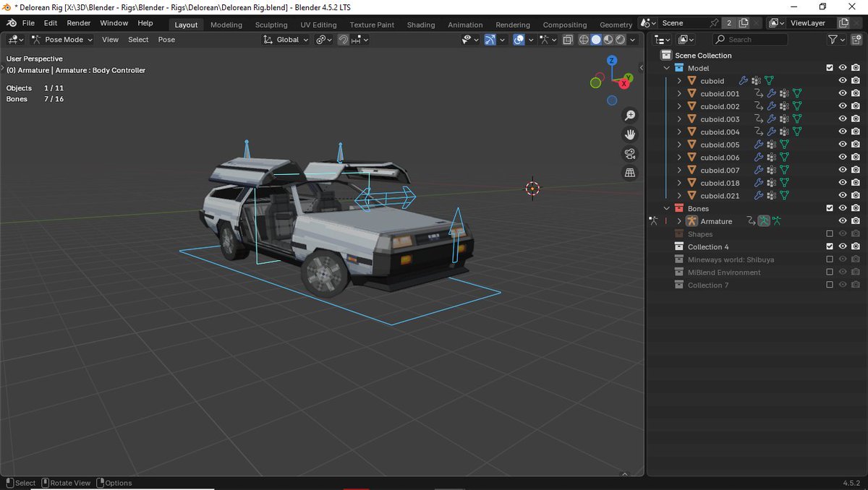Open the Pose menu in viewport header
The image size is (868, 490).
pos(166,40)
